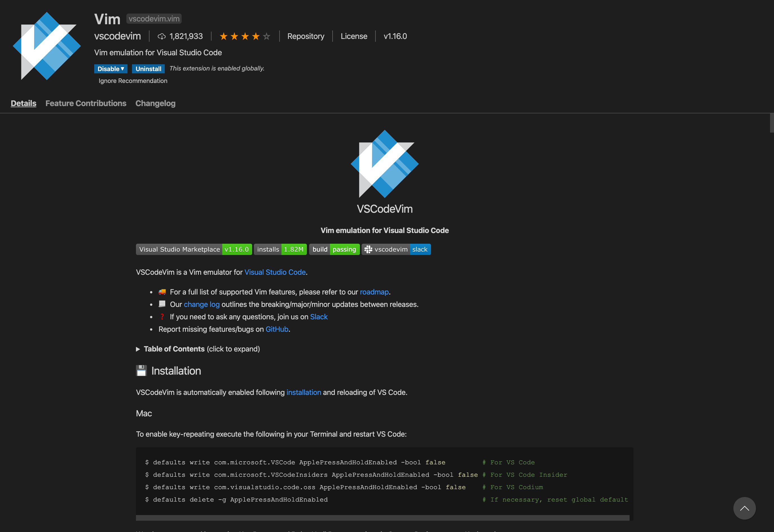Click the Vim extension logo in header
The height and width of the screenshot is (532, 774).
(x=47, y=46)
